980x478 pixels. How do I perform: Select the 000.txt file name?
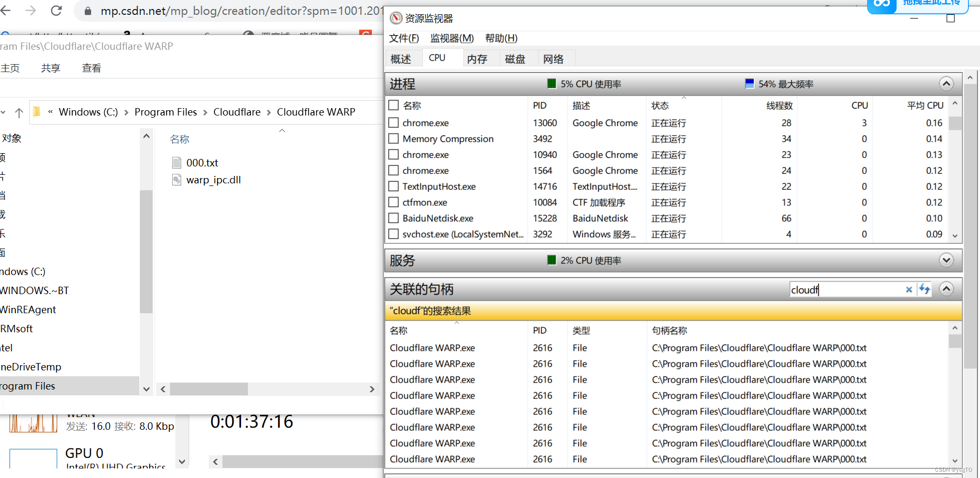(202, 163)
